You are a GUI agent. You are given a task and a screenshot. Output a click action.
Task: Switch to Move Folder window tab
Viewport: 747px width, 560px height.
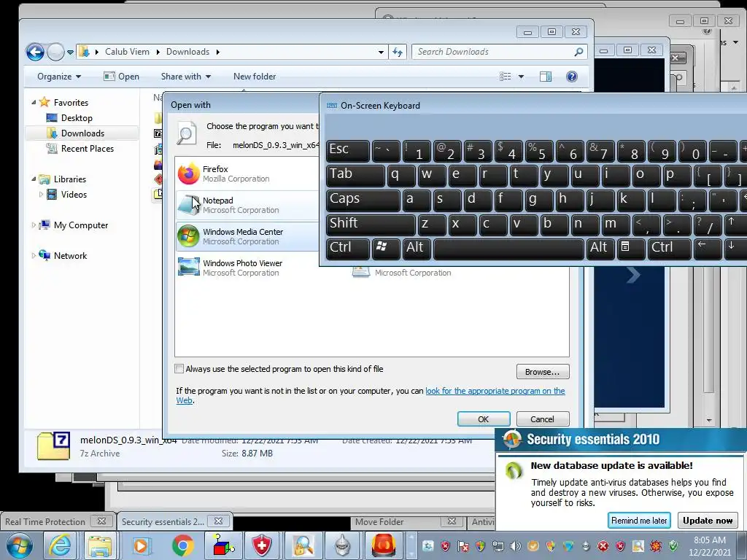coord(408,521)
